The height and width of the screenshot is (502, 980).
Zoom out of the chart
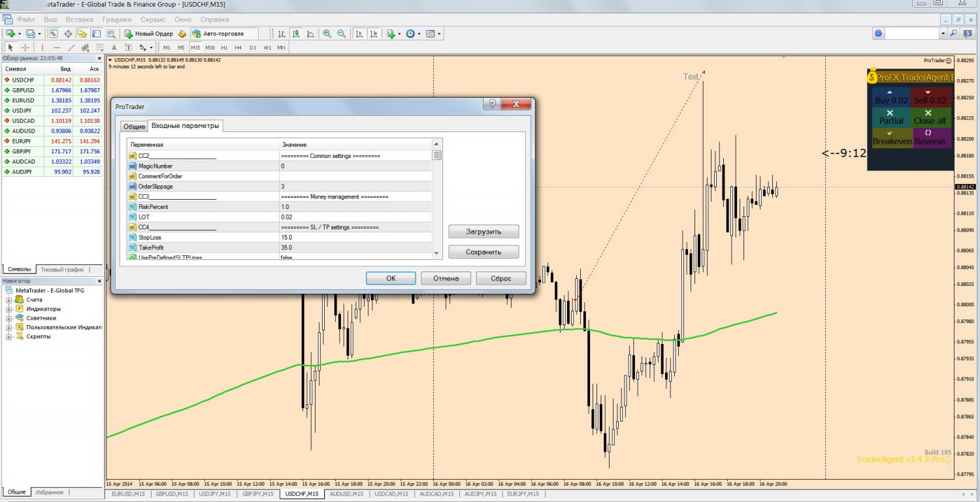(x=341, y=33)
